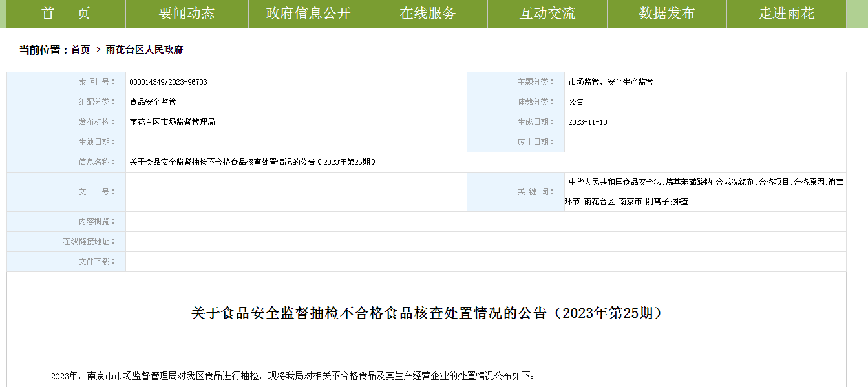868x387 pixels.
Task: Click the publisher 雨花台区市场监督管理局
Action: point(172,122)
